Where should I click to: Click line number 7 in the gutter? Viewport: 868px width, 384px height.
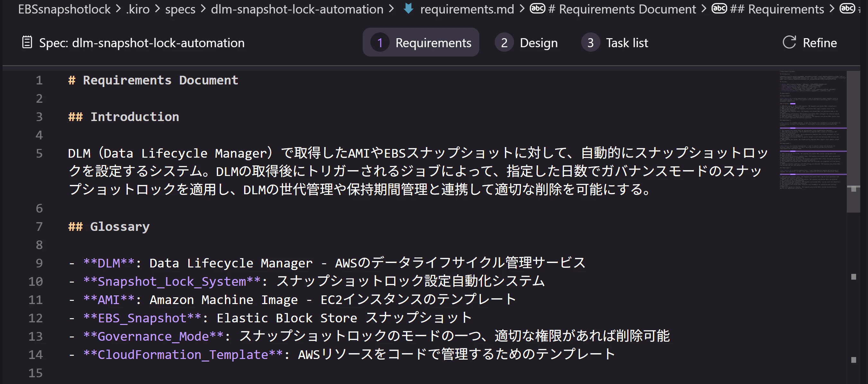[x=39, y=226]
